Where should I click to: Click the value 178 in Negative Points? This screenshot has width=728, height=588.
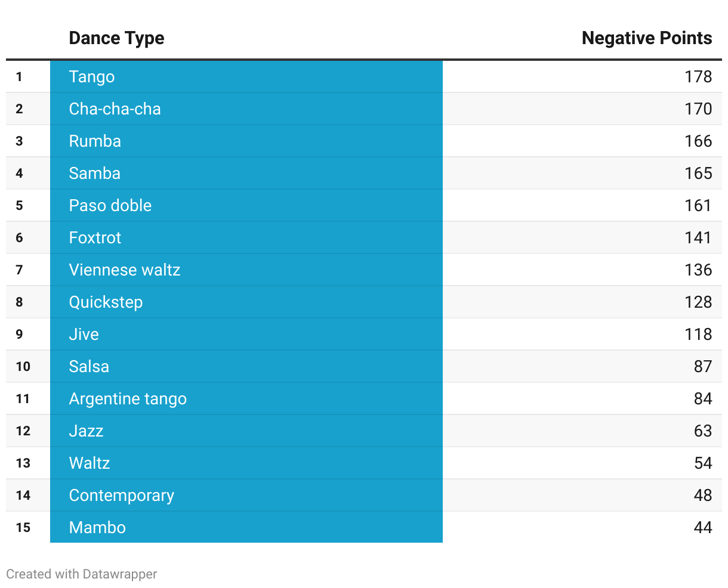(698, 77)
